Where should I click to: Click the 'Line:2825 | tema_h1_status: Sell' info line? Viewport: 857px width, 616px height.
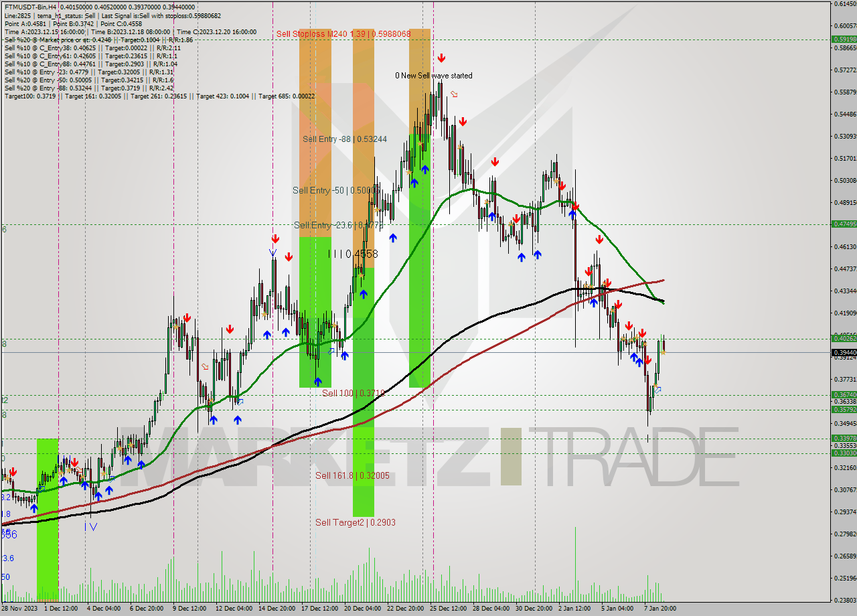click(x=112, y=15)
